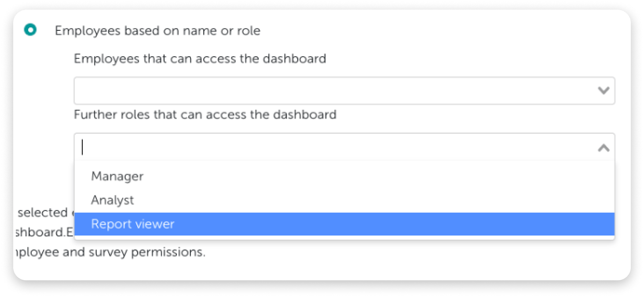Click the "Employees based on name or role" label
Viewport: 644px width, 297px height.
[x=157, y=31]
